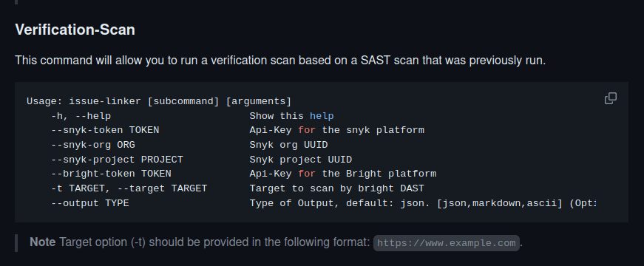Copy the usage code block contents
This screenshot has width=644, height=266.
click(x=610, y=98)
